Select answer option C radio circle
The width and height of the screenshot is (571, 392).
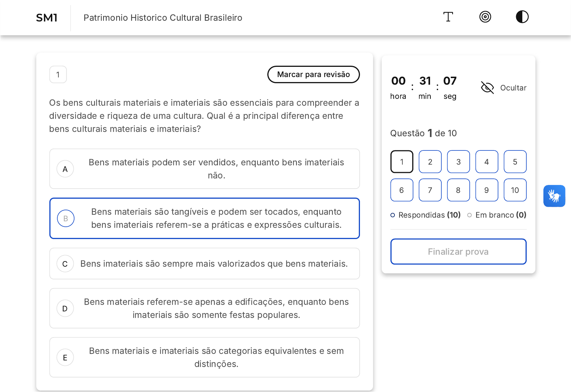pos(65,264)
